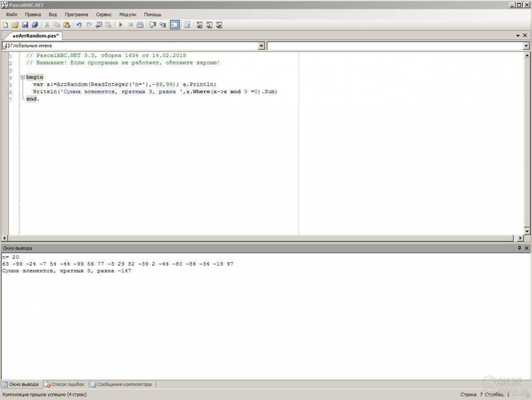Click the PascalABC.NET title bar icon

[4, 4]
